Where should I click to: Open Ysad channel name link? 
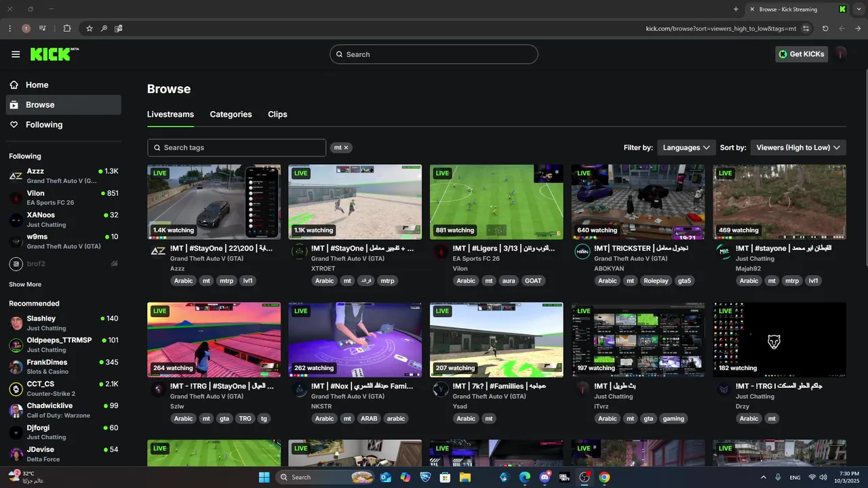pos(460,406)
